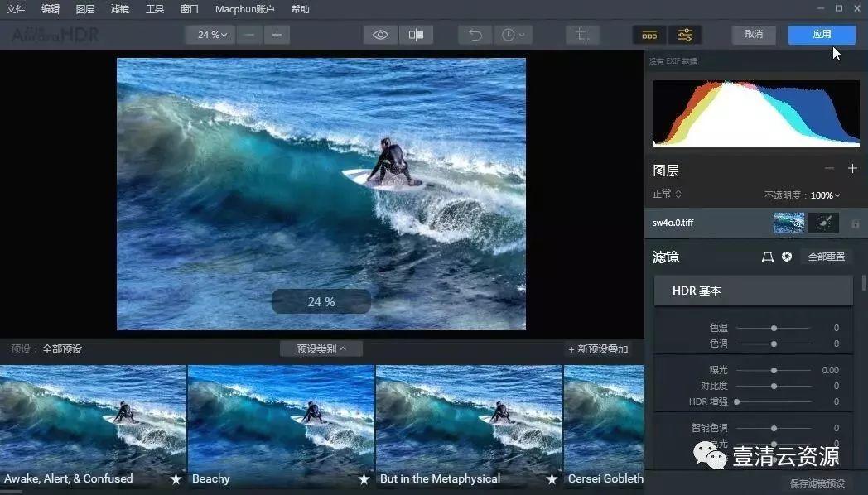
Task: Apply the Beachy preset thumbnail
Action: pos(282,425)
